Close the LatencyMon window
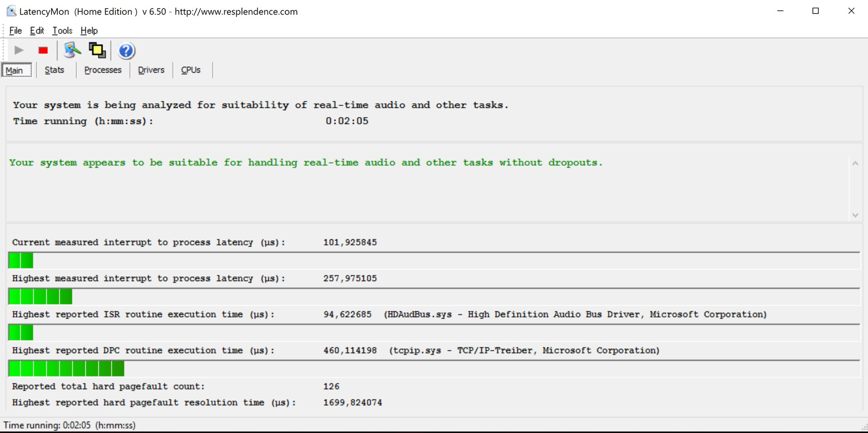This screenshot has width=868, height=433. coord(851,11)
